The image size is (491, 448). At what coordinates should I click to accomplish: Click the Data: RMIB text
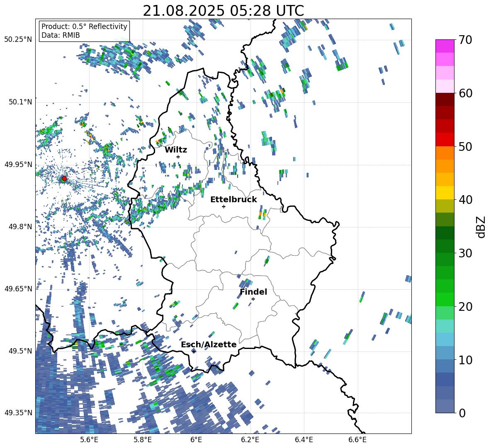[x=61, y=35]
